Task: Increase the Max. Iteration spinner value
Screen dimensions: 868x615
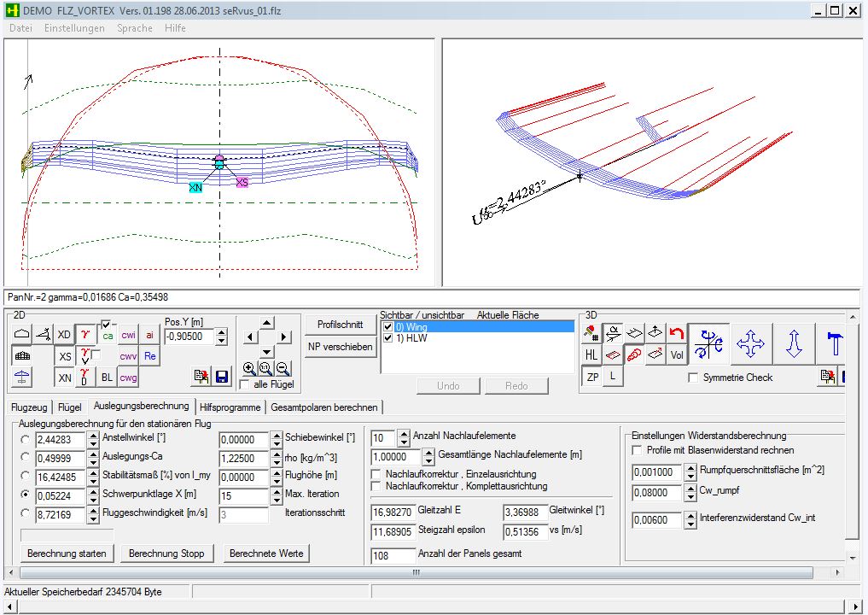Action: (x=276, y=490)
